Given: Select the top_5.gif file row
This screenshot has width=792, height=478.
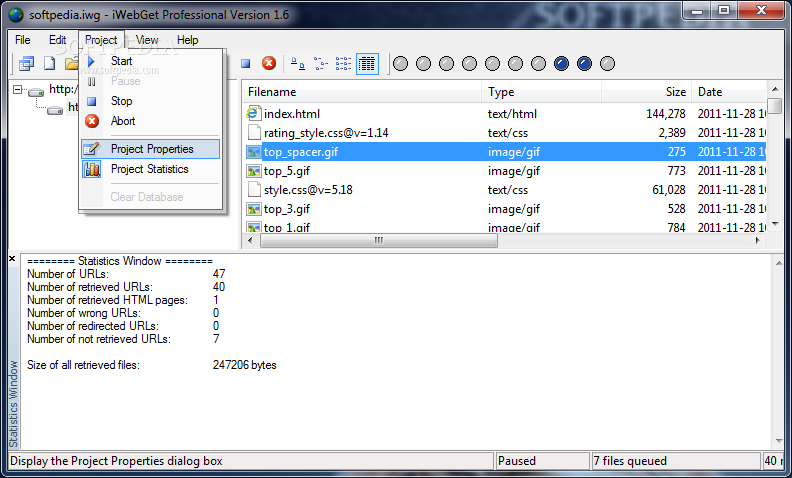Looking at the screenshot, I should (x=505, y=171).
